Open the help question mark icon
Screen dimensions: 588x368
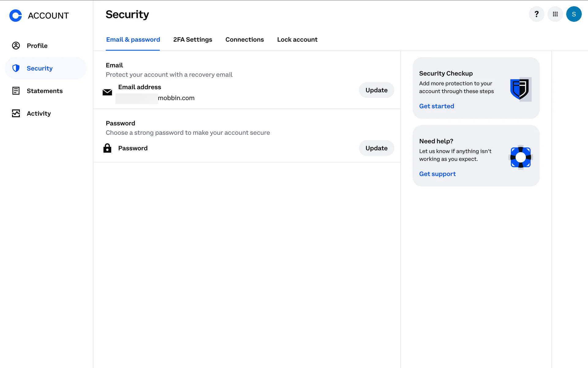point(537,14)
